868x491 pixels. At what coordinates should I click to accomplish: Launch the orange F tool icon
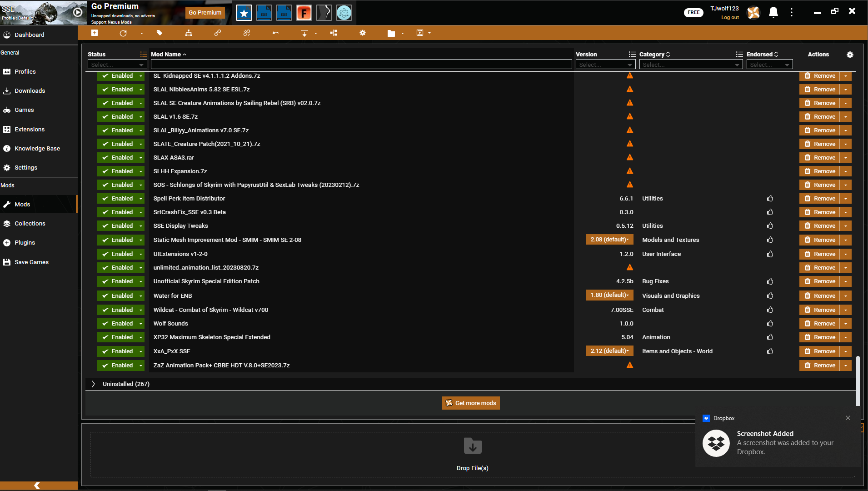pos(304,13)
